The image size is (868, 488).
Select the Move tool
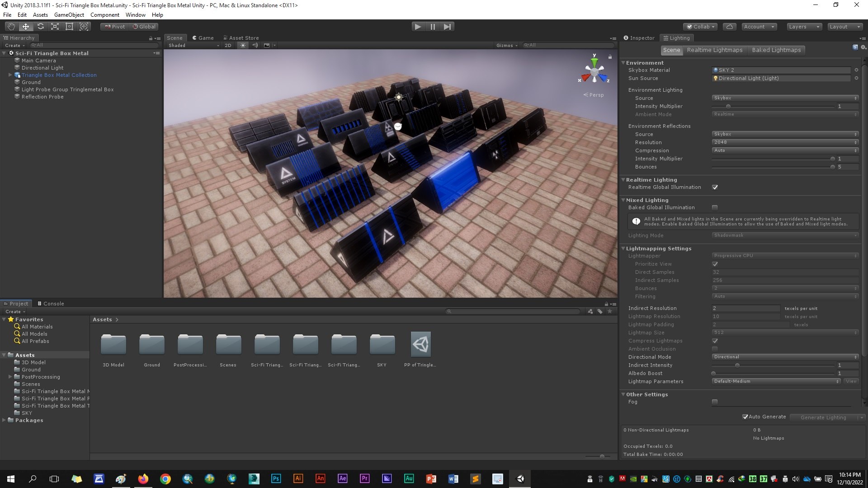(26, 27)
